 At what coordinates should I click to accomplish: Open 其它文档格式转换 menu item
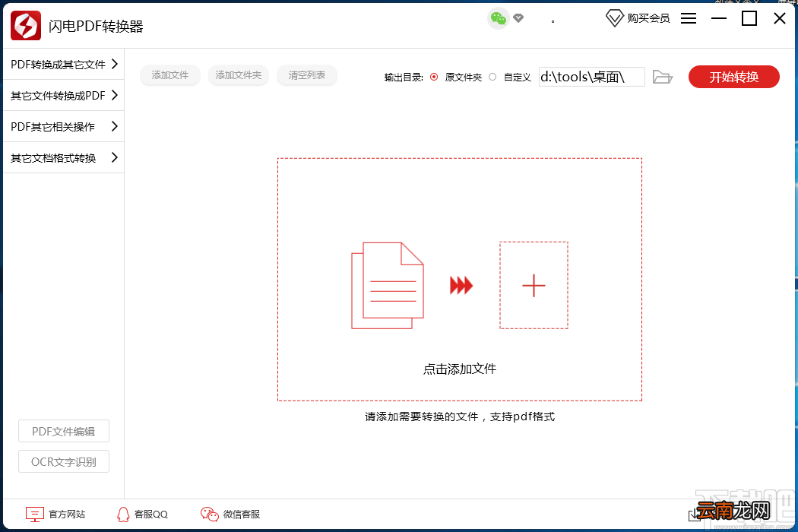64,158
